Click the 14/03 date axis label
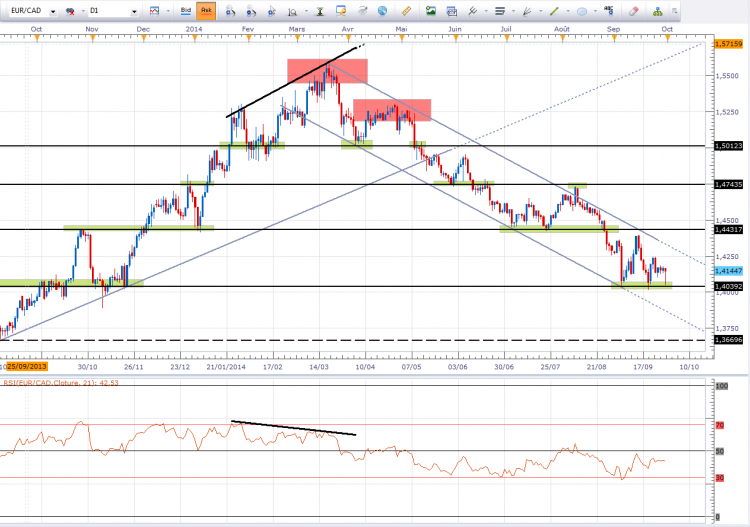This screenshot has width=750, height=527. pyautogui.click(x=319, y=367)
